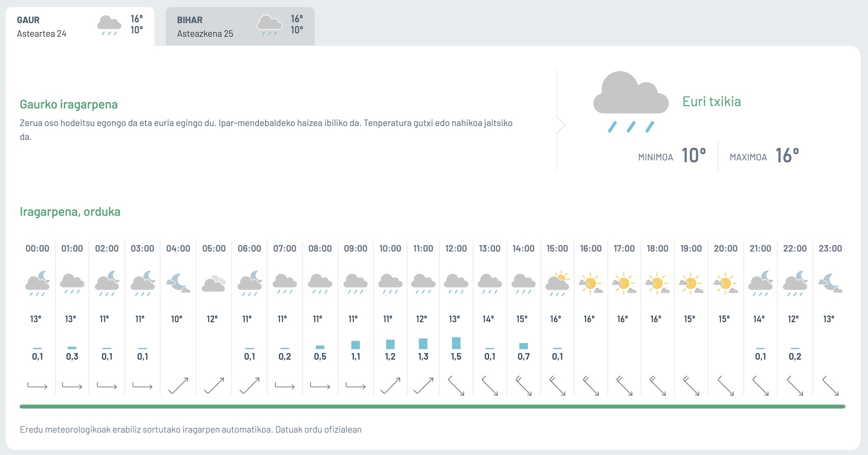Click the 04:00 wind direction arrow

tap(178, 386)
